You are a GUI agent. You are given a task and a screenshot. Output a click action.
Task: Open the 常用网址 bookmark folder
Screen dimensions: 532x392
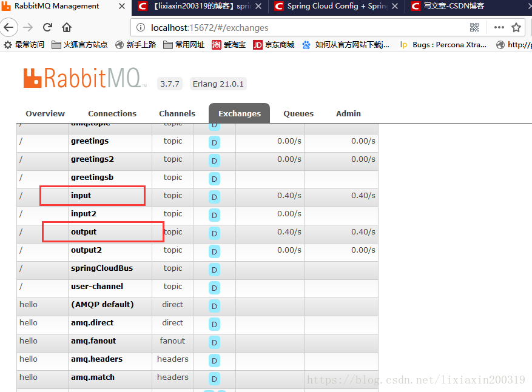click(x=184, y=45)
